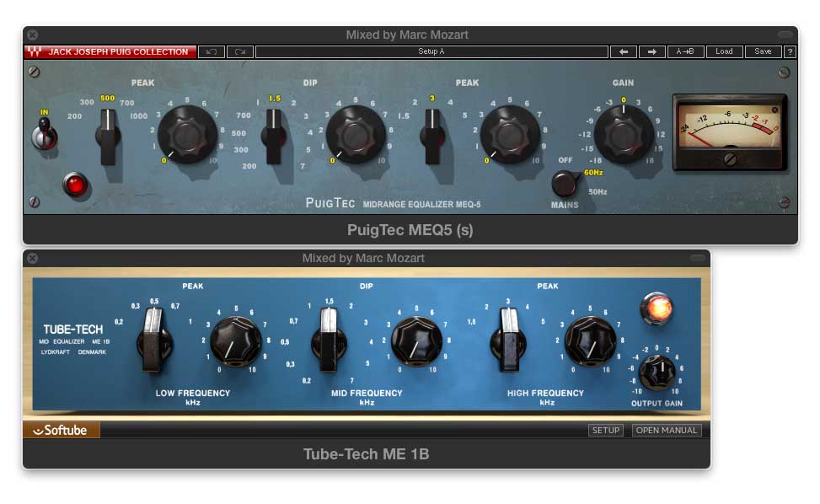820x504 pixels.
Task: Select 50Hz mains option label
Action: click(598, 192)
